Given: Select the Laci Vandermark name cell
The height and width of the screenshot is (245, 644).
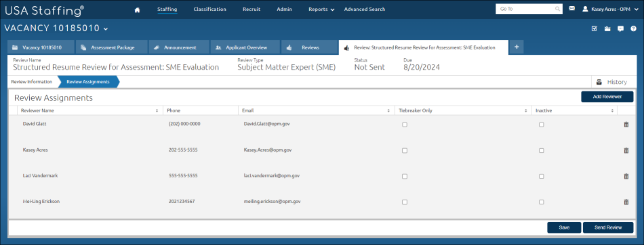Looking at the screenshot, I should point(40,176).
